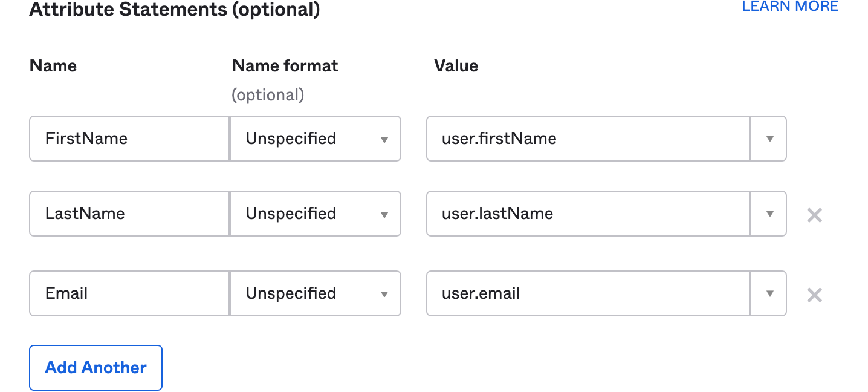This screenshot has width=868, height=392.
Task: Click Unspecified dropdown arrow in FirstName row
Action: [384, 139]
